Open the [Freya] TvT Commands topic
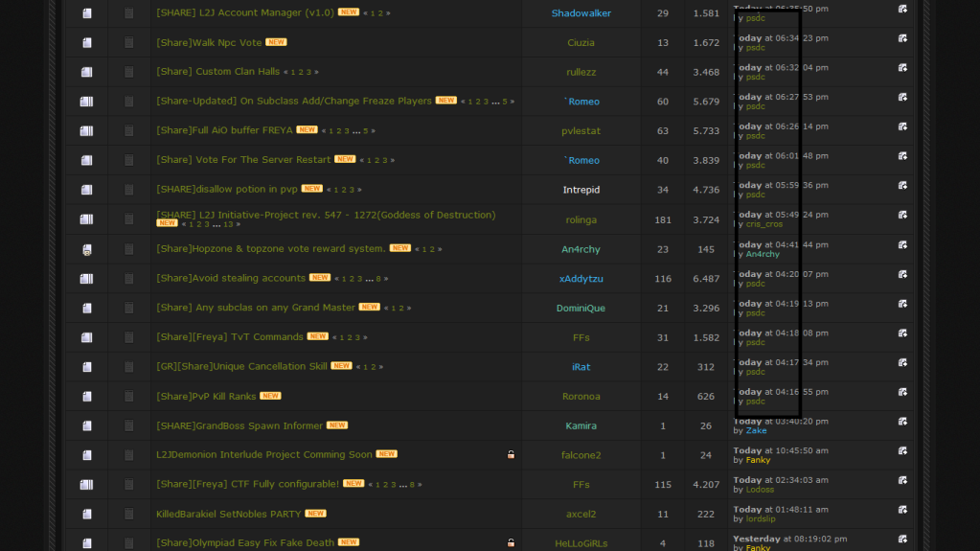Image resolution: width=980 pixels, height=551 pixels. tap(229, 336)
